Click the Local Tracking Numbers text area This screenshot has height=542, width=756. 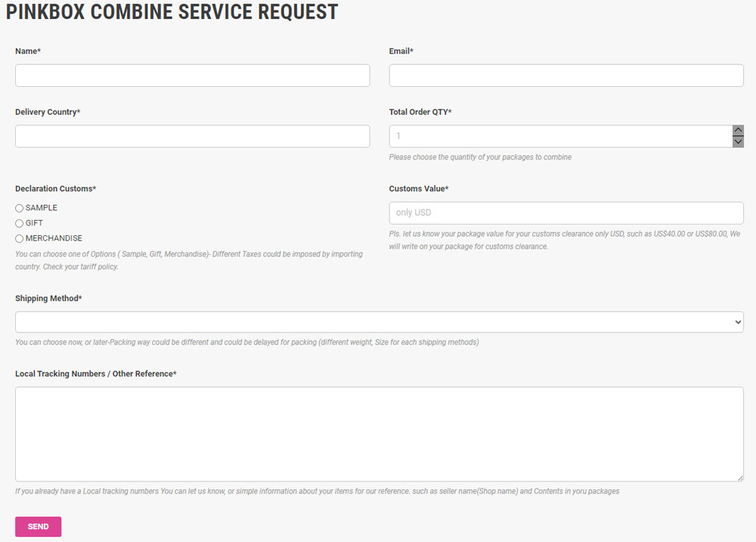[379, 434]
